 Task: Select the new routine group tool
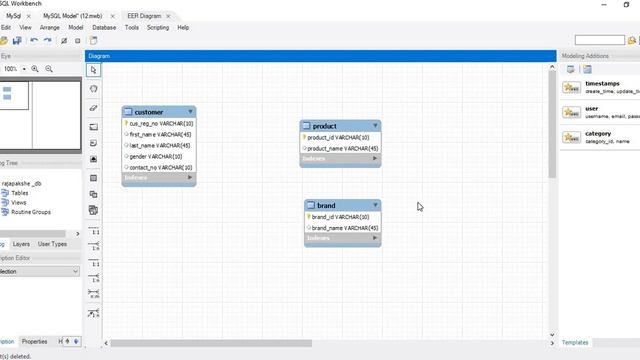pos(93,210)
